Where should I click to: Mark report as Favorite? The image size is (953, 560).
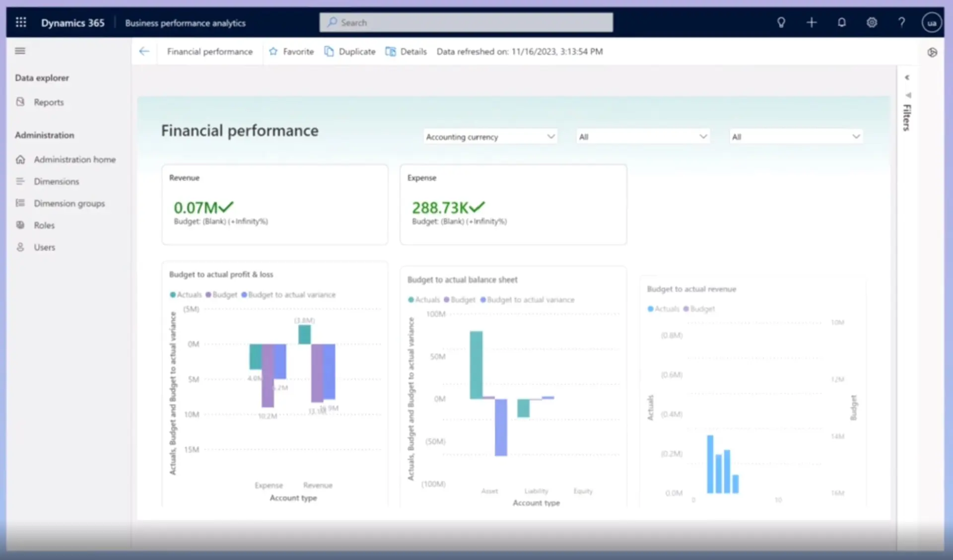point(291,52)
